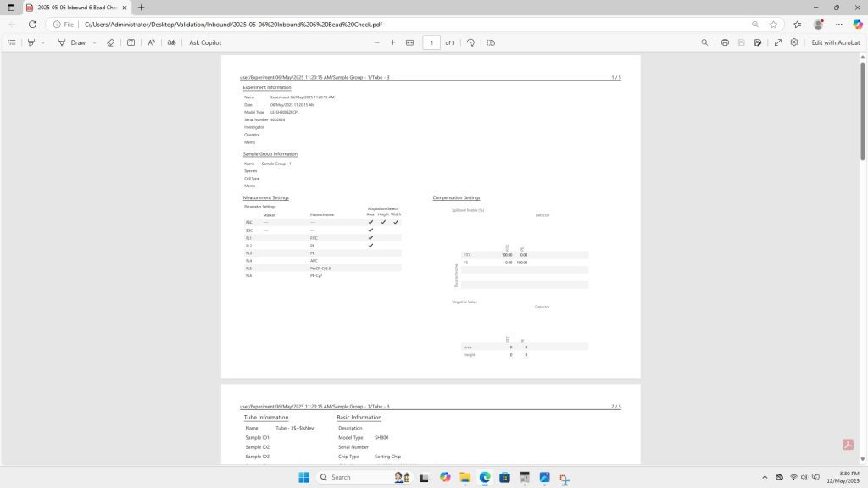The height and width of the screenshot is (488, 868).
Task: Show hidden system tray icons
Action: [x=765, y=477]
